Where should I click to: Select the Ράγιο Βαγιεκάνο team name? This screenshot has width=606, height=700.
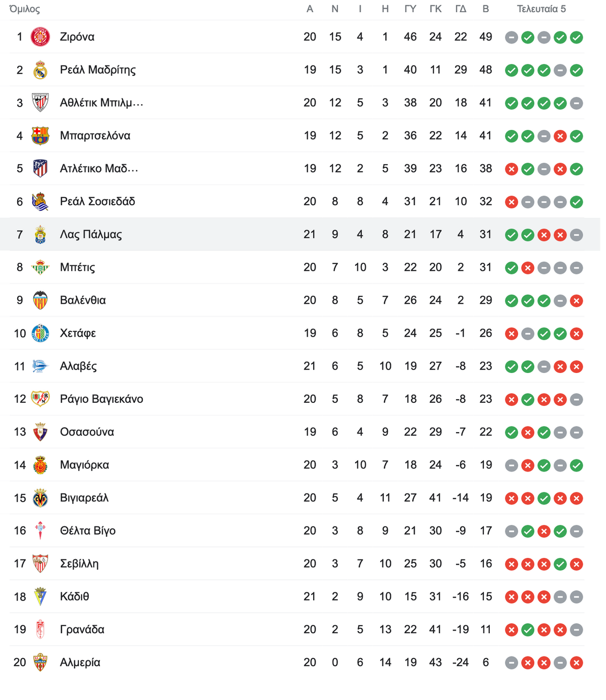pos(102,399)
